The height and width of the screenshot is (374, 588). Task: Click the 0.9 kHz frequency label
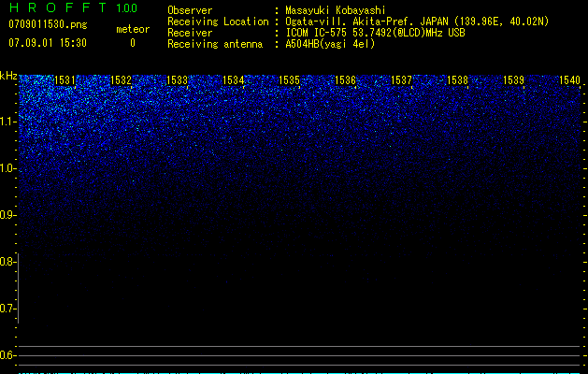coord(7,215)
